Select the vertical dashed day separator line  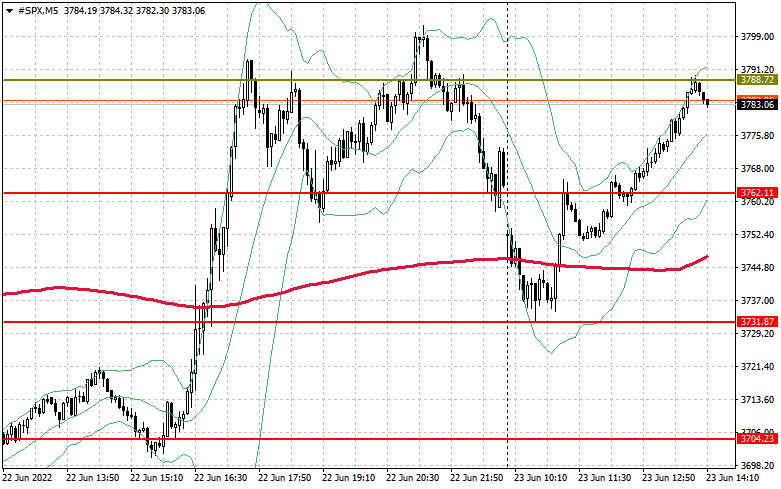coord(508,234)
